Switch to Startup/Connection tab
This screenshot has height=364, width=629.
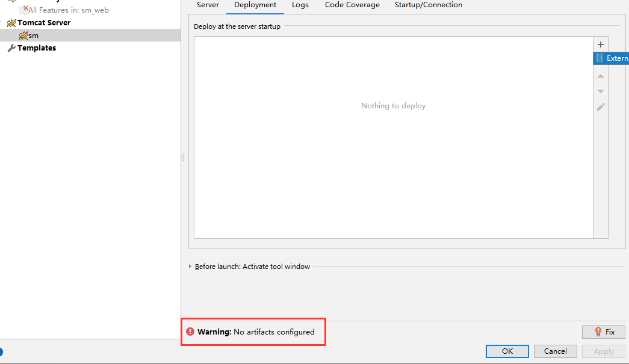(429, 5)
